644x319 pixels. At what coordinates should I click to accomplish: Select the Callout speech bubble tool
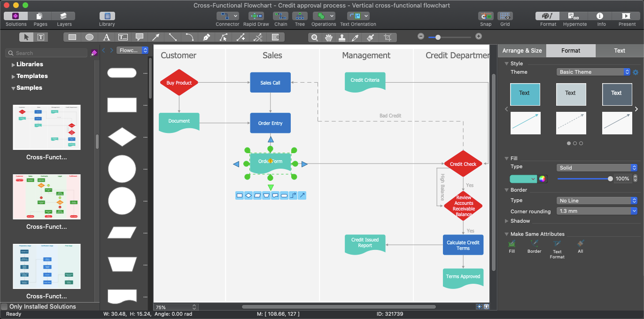[140, 37]
